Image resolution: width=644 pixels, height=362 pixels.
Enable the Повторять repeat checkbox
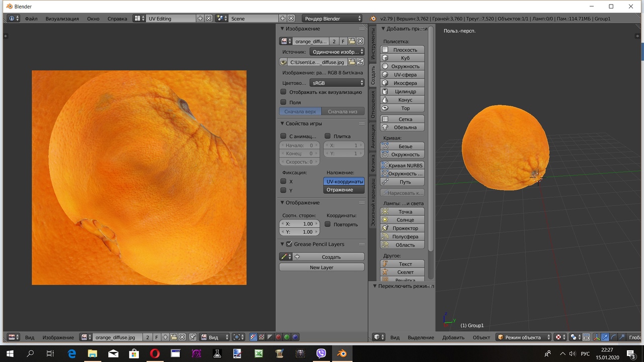coord(328,224)
